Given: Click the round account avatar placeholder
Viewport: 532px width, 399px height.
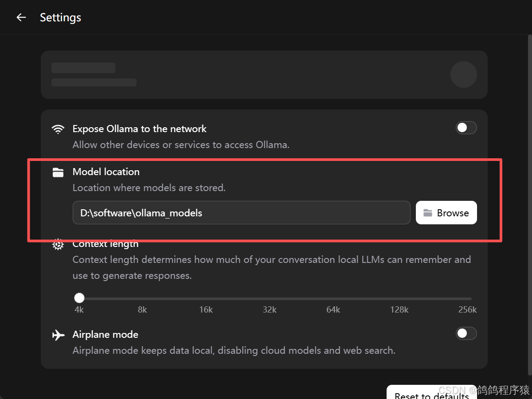Looking at the screenshot, I should point(464,74).
